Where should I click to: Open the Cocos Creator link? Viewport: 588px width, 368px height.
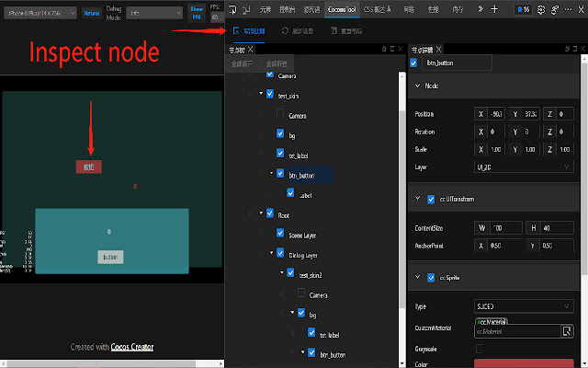pyautogui.click(x=132, y=347)
